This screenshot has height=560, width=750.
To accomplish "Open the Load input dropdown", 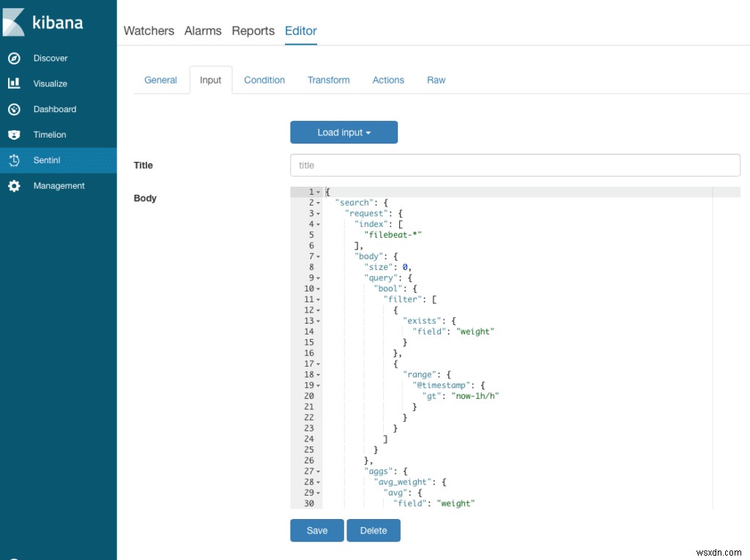I will (x=344, y=132).
